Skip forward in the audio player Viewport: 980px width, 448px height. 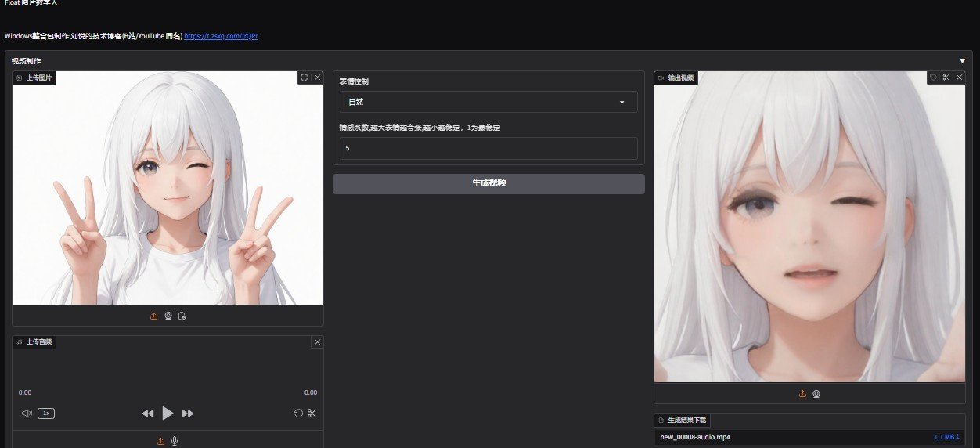coord(188,413)
